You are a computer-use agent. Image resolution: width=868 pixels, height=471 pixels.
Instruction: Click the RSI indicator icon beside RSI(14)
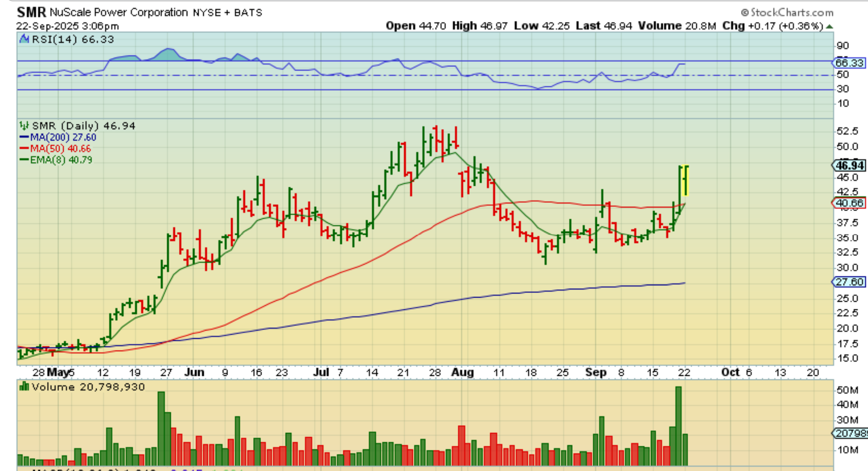(x=24, y=39)
